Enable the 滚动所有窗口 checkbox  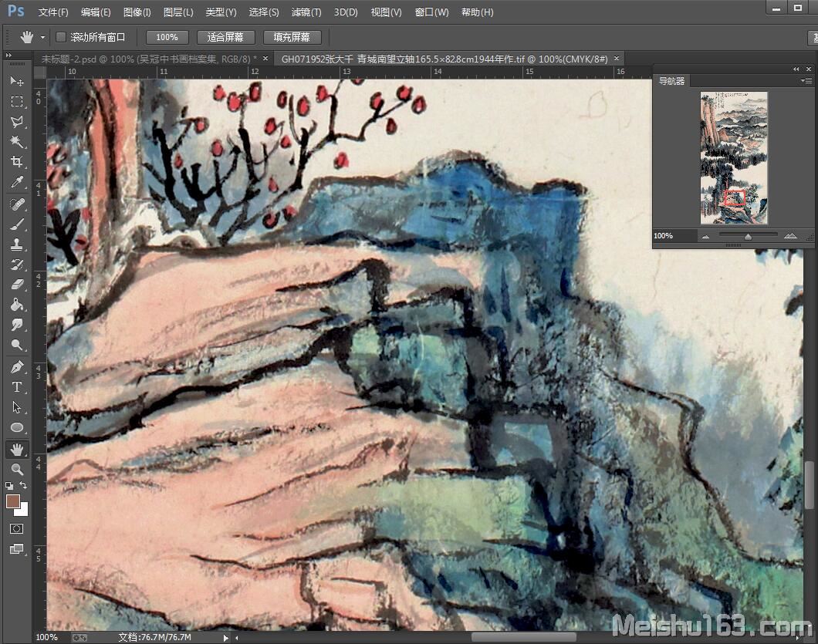coord(61,37)
